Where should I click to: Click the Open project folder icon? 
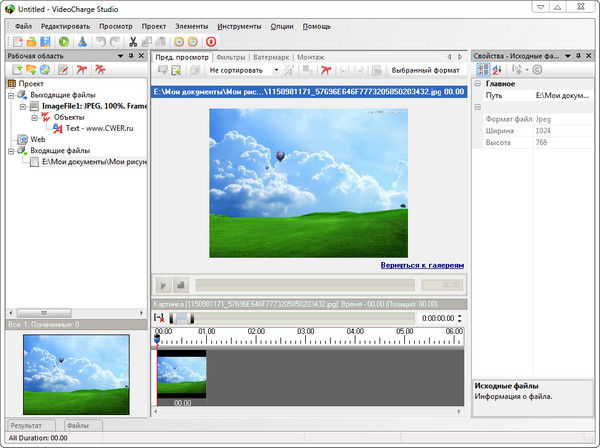[x=31, y=42]
